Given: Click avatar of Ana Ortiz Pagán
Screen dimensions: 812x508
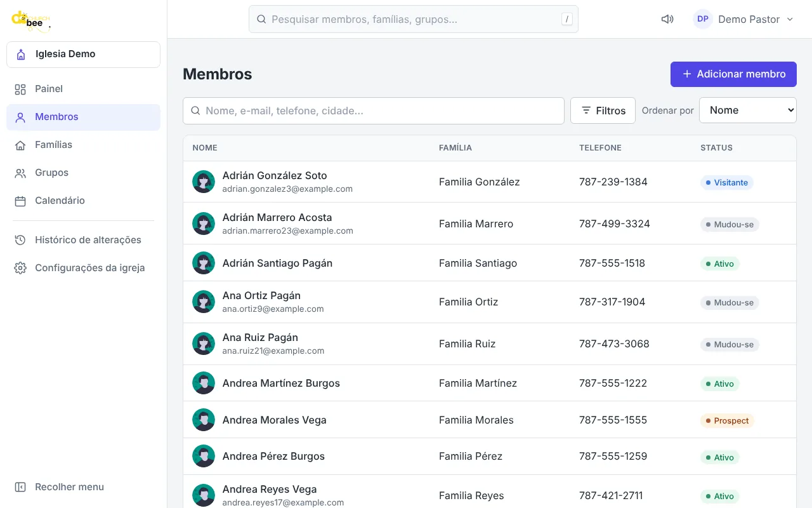Looking at the screenshot, I should pyautogui.click(x=204, y=302).
